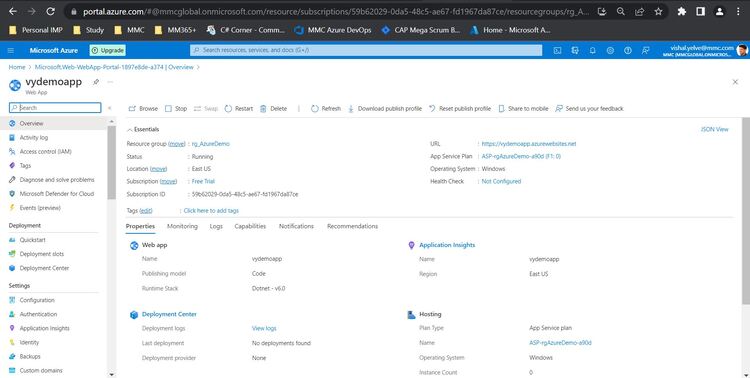Restart the web app
The image size is (750, 378).
pos(239,109)
